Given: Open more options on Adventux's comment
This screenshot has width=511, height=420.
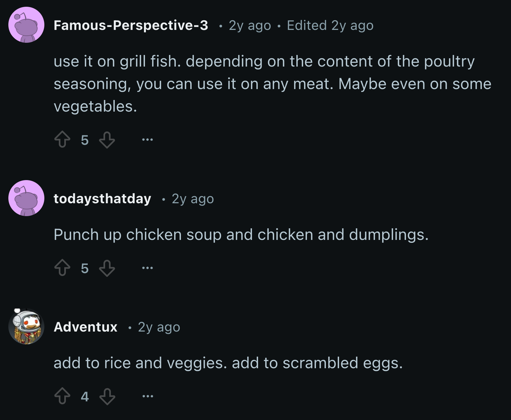Looking at the screenshot, I should point(148,396).
